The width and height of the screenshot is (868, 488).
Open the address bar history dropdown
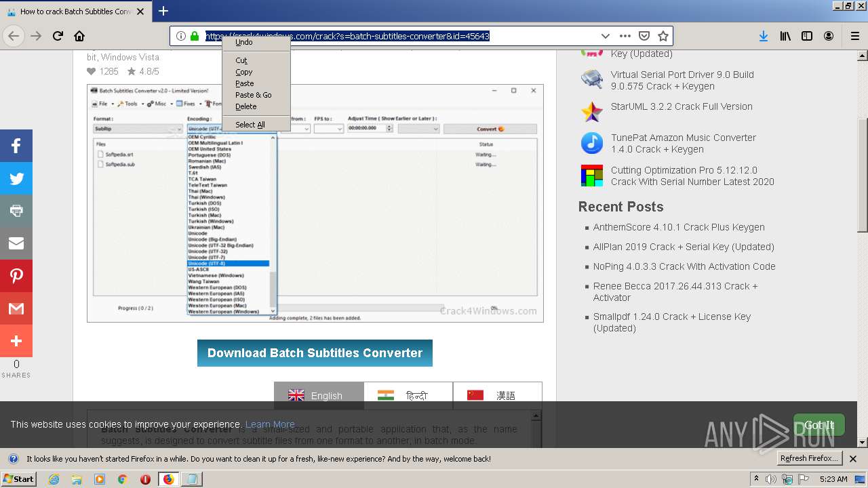pos(605,36)
